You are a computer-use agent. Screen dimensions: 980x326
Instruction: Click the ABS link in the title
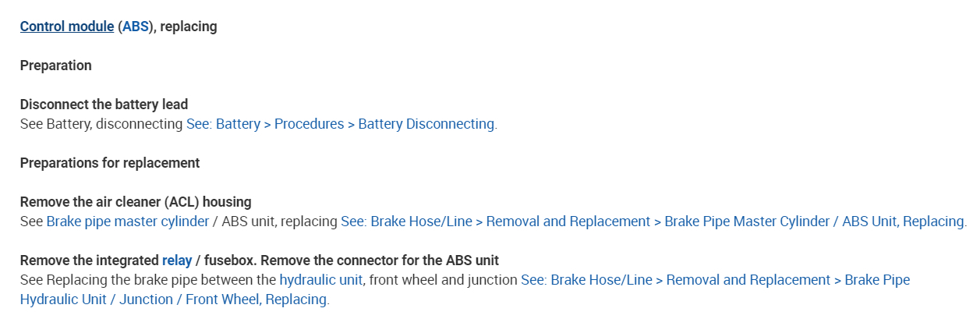coord(135,27)
